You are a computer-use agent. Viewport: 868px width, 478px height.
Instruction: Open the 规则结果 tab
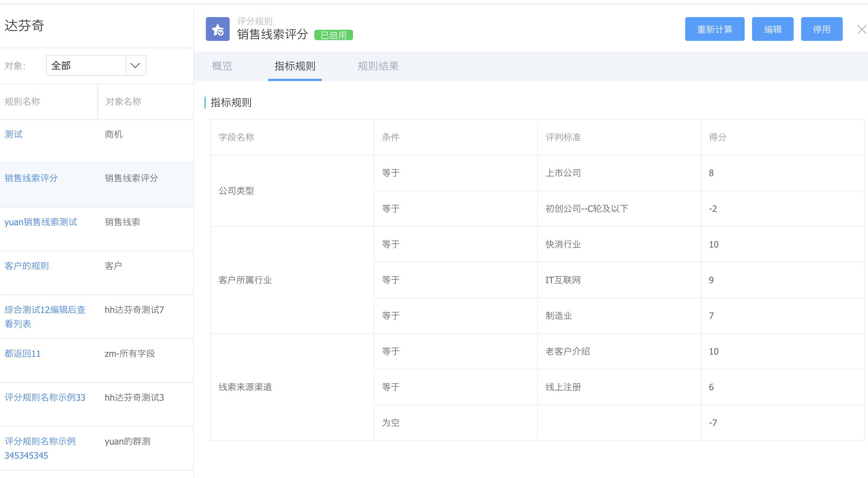pos(378,66)
